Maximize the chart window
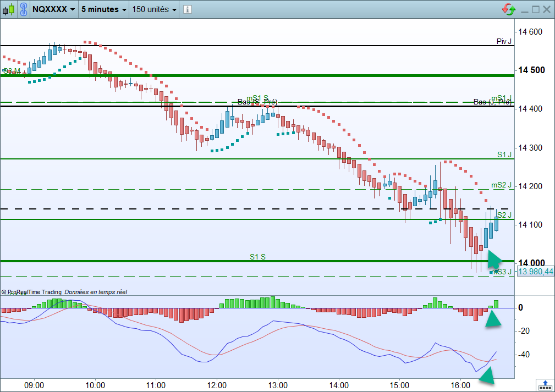This screenshot has height=392, width=555. [536, 9]
